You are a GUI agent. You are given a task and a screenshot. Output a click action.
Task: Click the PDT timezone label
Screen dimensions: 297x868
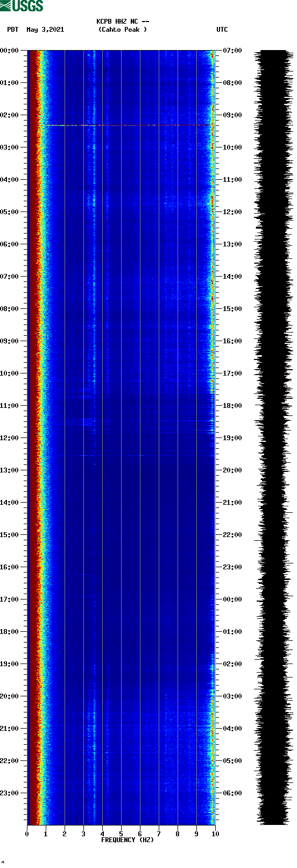pos(13,30)
